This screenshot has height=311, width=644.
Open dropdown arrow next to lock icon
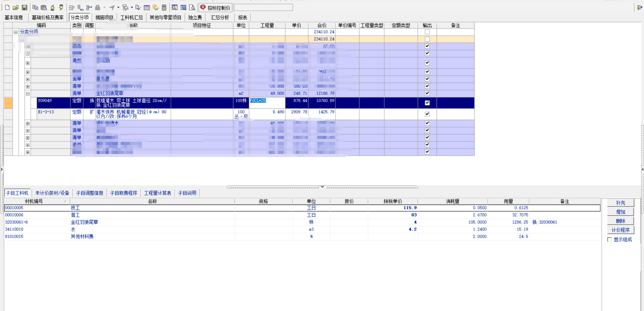coord(104,8)
